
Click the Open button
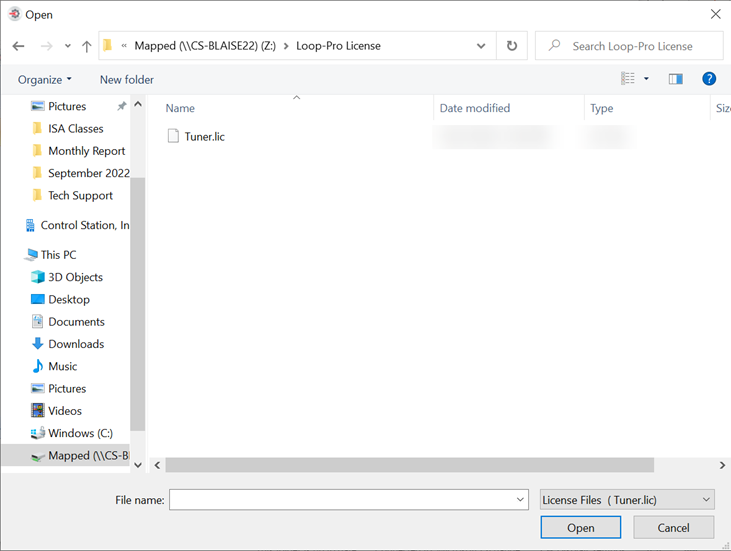(580, 528)
